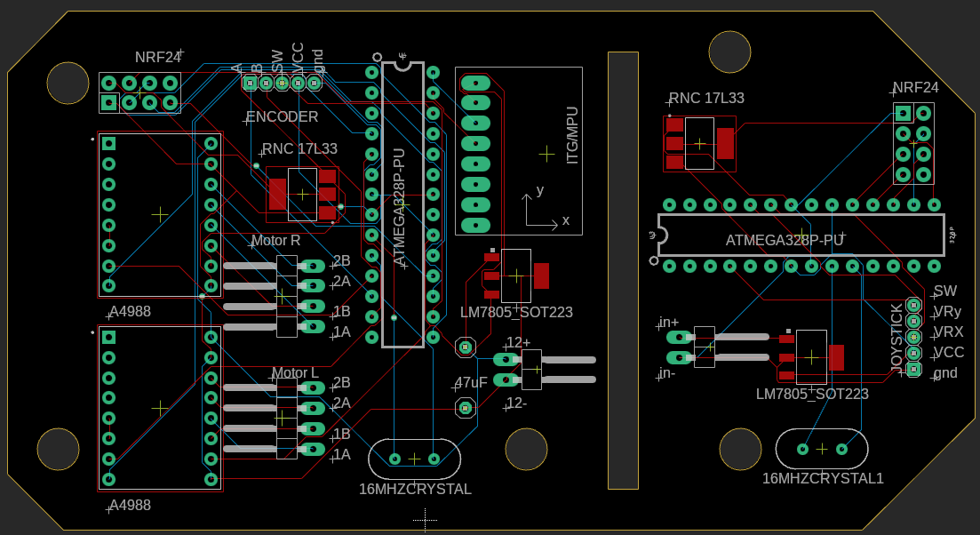Click the oval pad next to 12+ label

(506, 359)
